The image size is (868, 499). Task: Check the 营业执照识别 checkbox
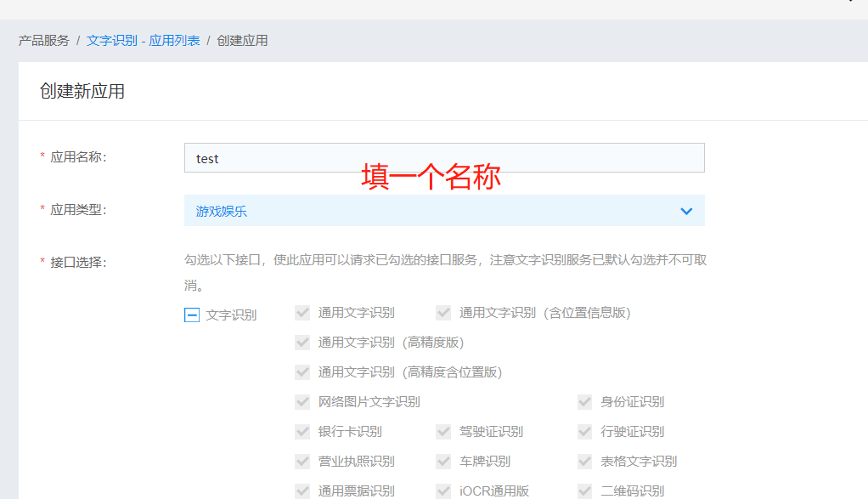click(302, 461)
